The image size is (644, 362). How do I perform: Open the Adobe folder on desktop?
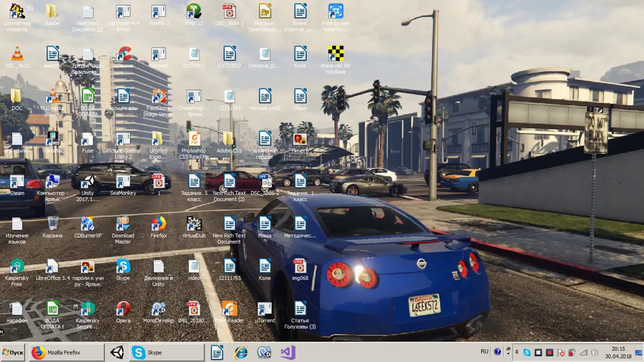coord(52,15)
